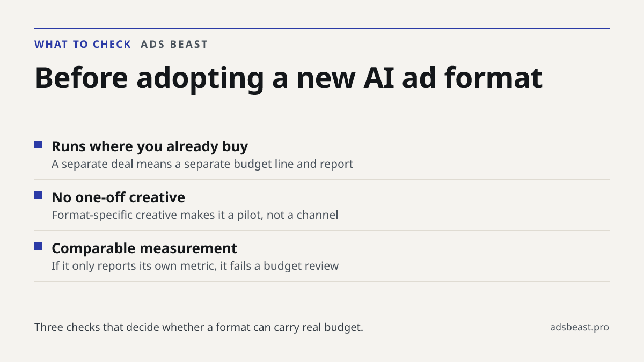Viewport: 644px width, 362px height.
Task: Select the 'No one-off creative' heading
Action: point(118,197)
